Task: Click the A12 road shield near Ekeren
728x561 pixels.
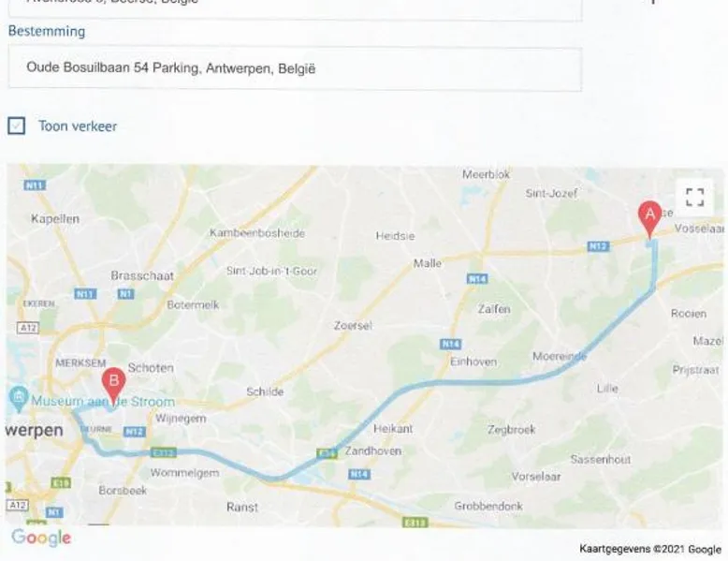Action: [28, 328]
